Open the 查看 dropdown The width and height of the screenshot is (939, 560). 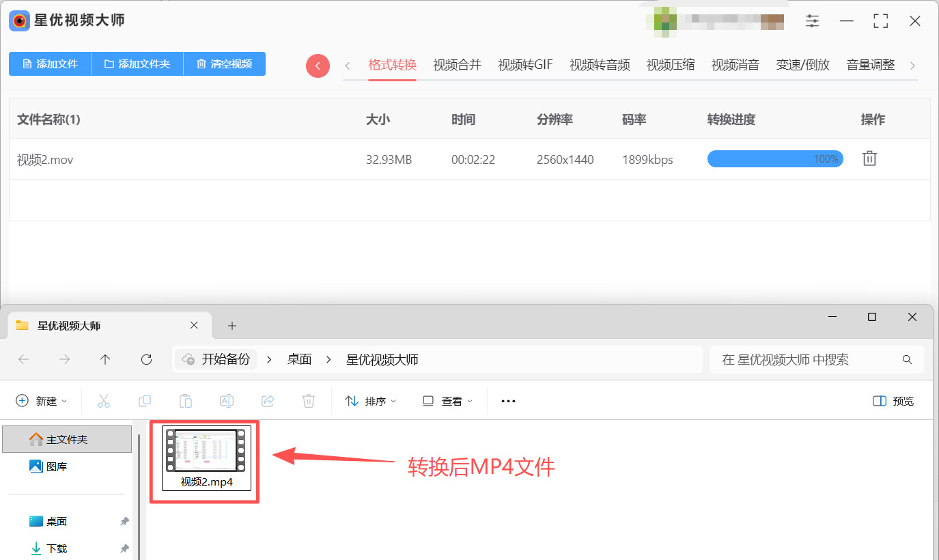click(447, 401)
